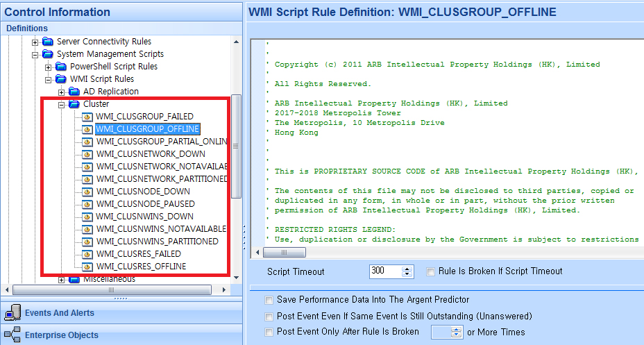Check Save Performance Data Into The Argent Predictor

(269, 300)
